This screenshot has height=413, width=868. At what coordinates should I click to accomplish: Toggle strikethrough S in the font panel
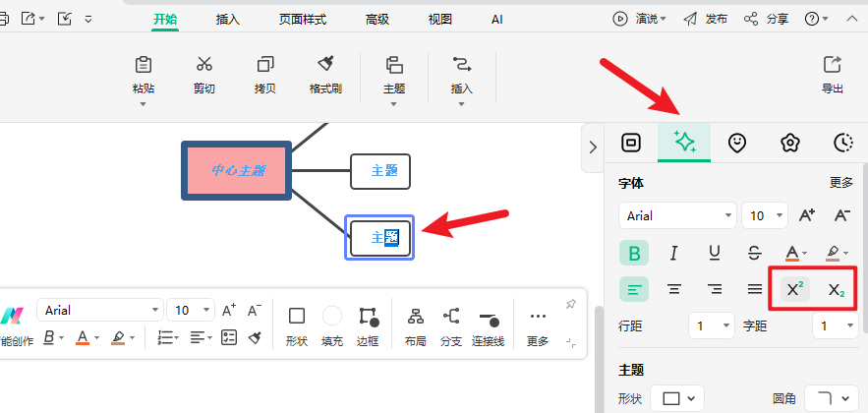(x=754, y=253)
